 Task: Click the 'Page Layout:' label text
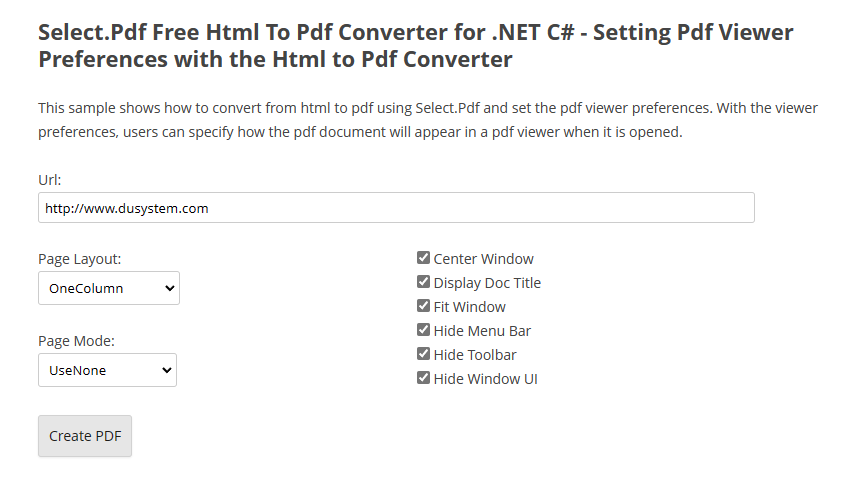pyautogui.click(x=80, y=259)
